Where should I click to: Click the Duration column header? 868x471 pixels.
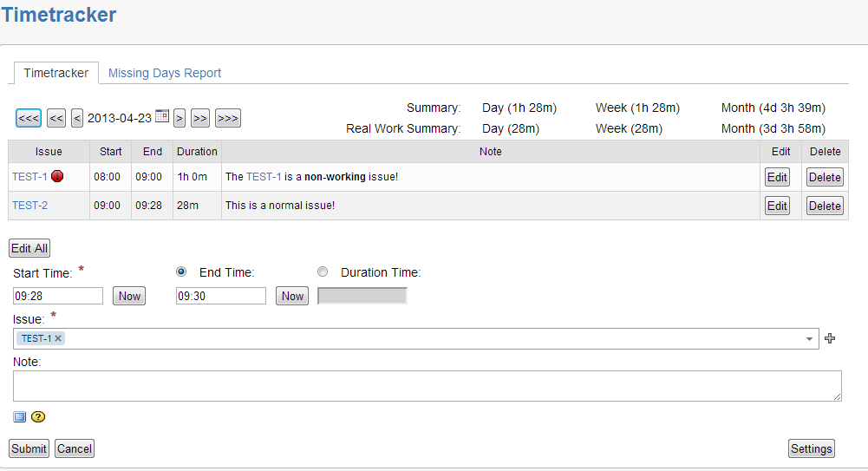pyautogui.click(x=197, y=152)
